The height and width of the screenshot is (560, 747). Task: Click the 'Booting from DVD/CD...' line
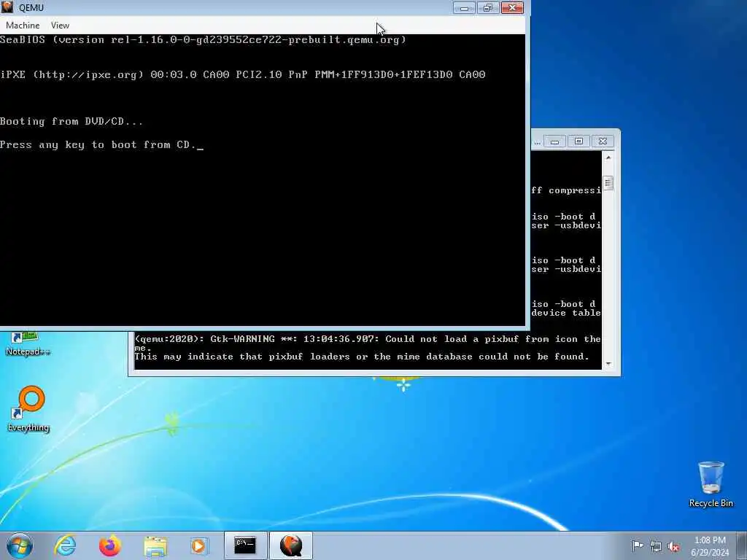pos(71,122)
